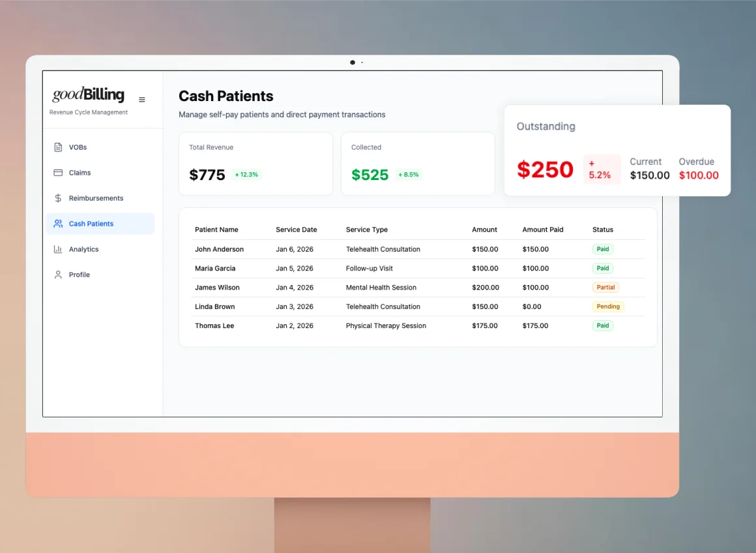Screen dimensions: 756x553
Task: Click the Amount Paid column header
Action: point(542,230)
